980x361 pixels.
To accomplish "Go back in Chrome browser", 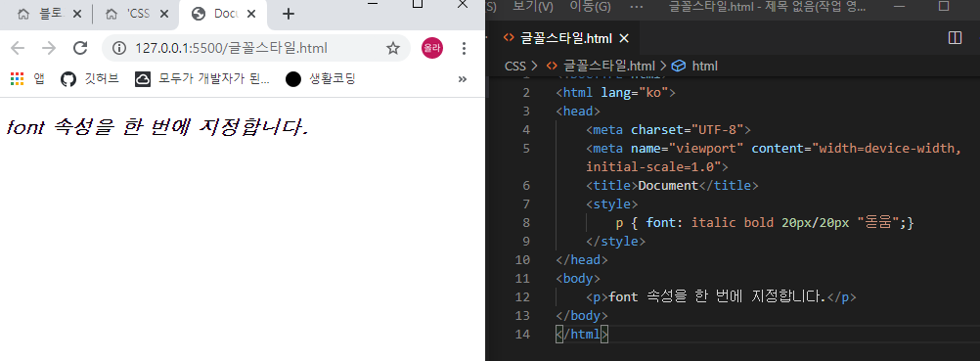I will coord(18,48).
